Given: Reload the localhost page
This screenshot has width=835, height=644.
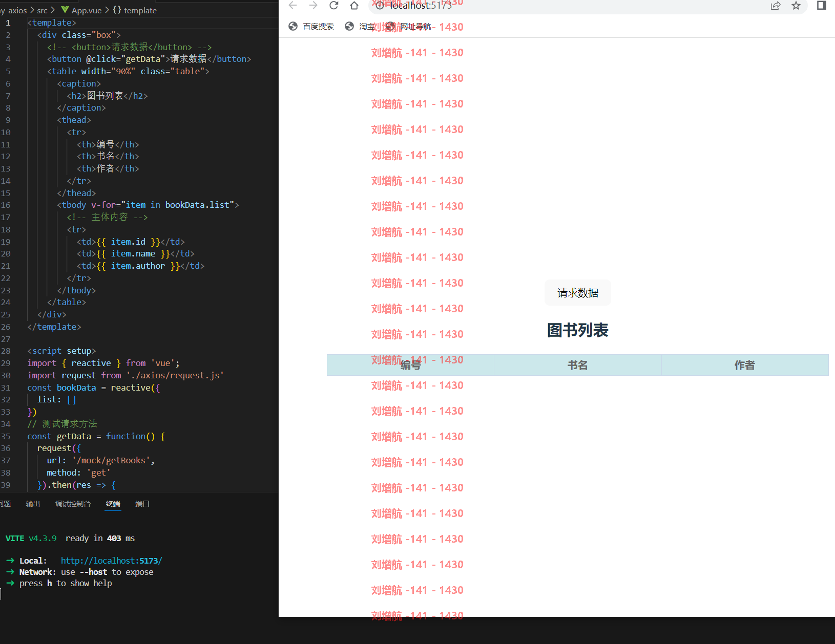Looking at the screenshot, I should click(333, 6).
